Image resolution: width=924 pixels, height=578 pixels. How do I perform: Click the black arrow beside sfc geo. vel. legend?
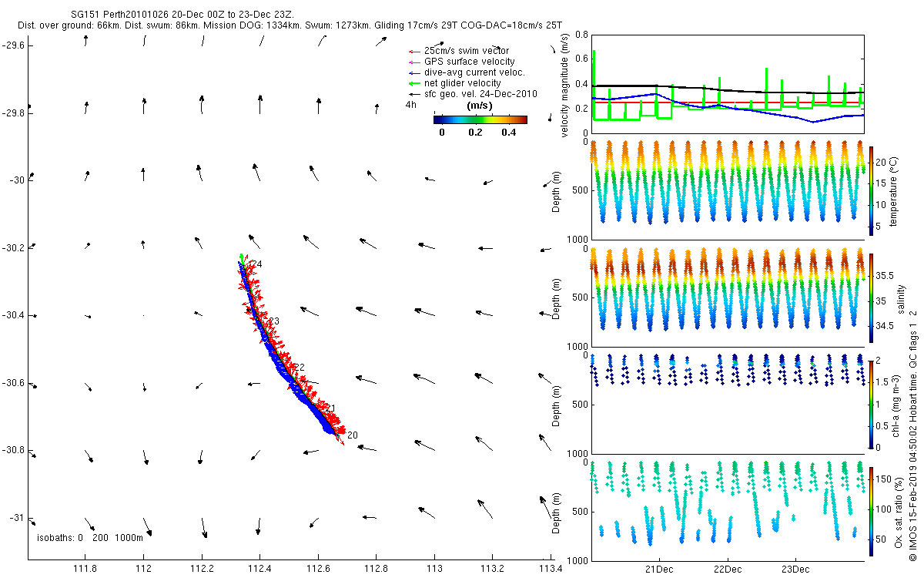413,94
